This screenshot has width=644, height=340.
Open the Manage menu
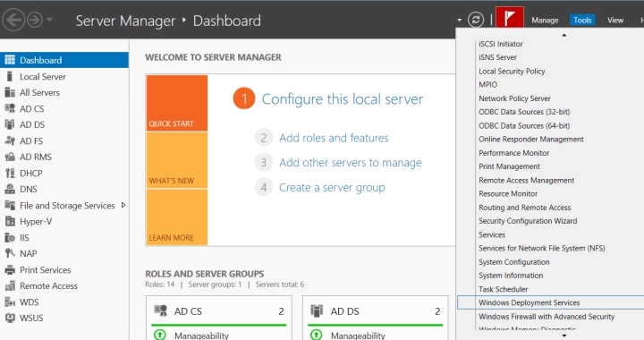(x=545, y=20)
